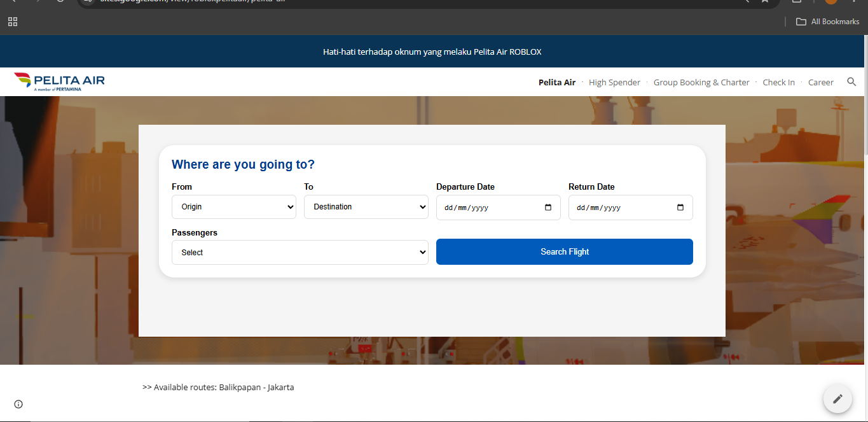Open the site info icon at bottom left
This screenshot has height=422, width=868.
[18, 404]
